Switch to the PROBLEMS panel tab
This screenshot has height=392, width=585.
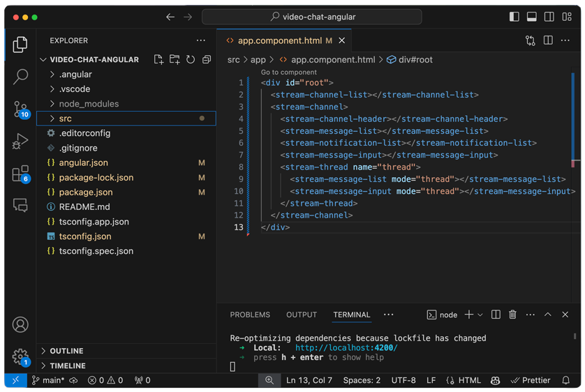[250, 315]
